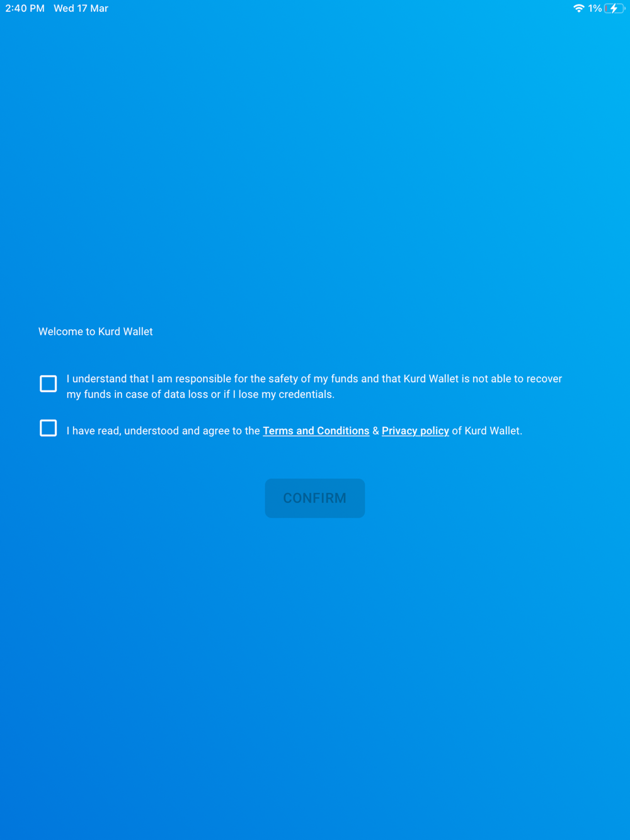Tap the ampersand between the two links
Image resolution: width=630 pixels, height=840 pixels.
pyautogui.click(x=375, y=431)
